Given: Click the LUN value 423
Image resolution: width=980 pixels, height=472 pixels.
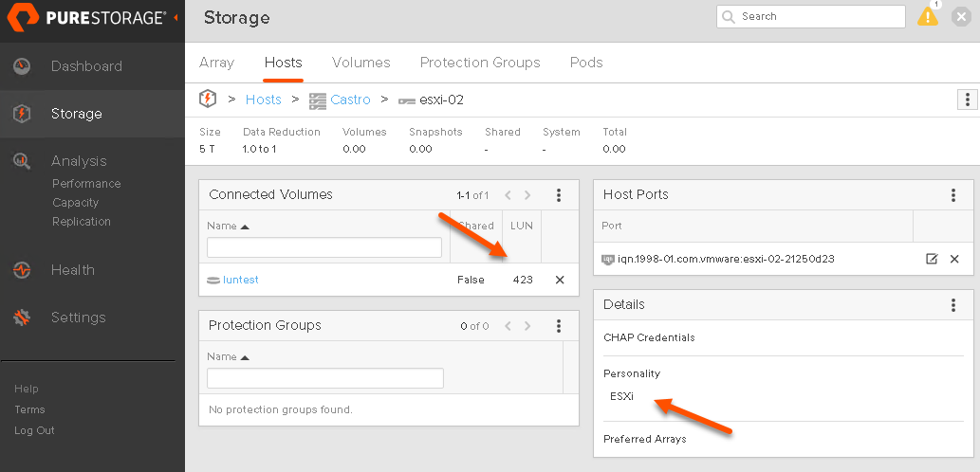Looking at the screenshot, I should (x=523, y=280).
